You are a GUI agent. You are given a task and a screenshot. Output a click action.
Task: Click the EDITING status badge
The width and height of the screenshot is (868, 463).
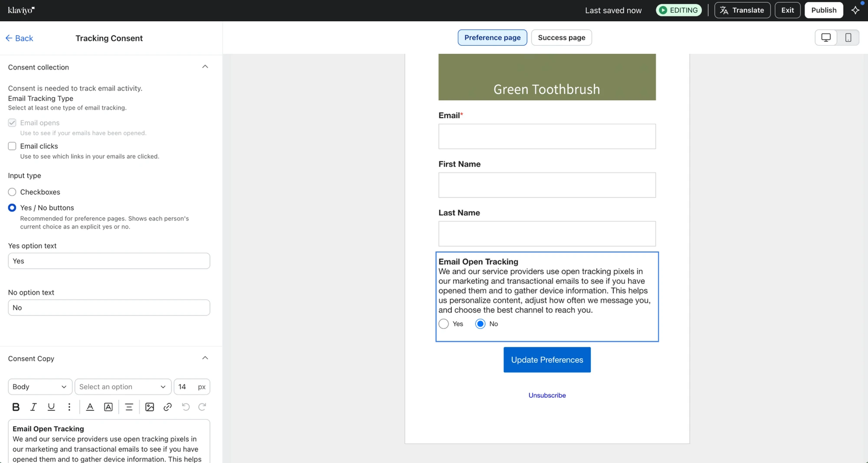click(x=679, y=10)
